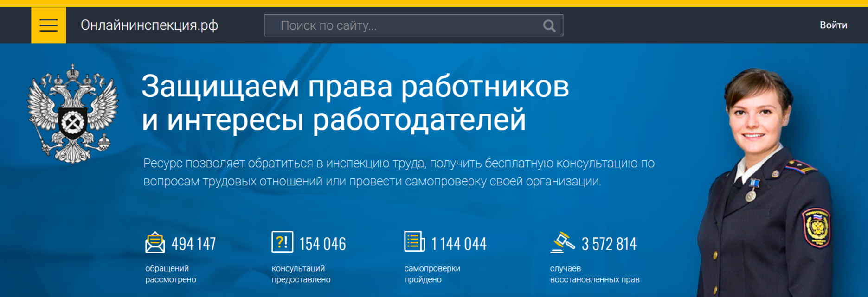Click the консультаций предоставлено label
868x297 pixels.
coord(301,274)
